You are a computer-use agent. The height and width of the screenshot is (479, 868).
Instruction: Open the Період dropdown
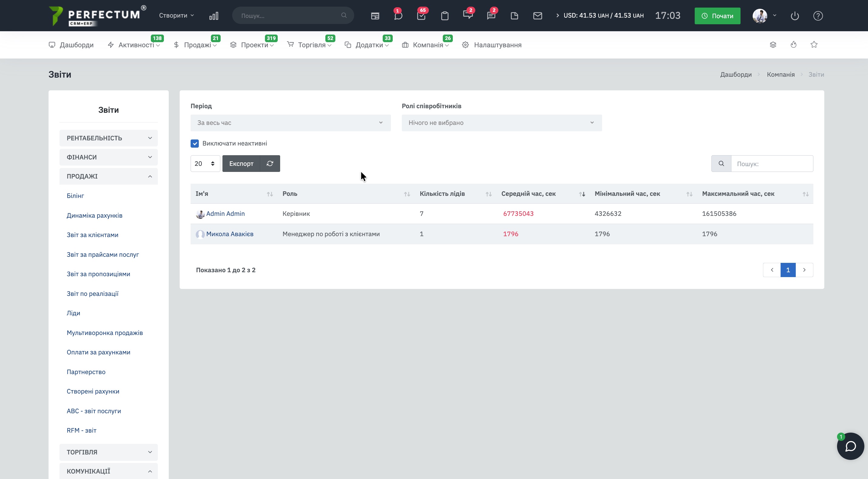pos(290,123)
